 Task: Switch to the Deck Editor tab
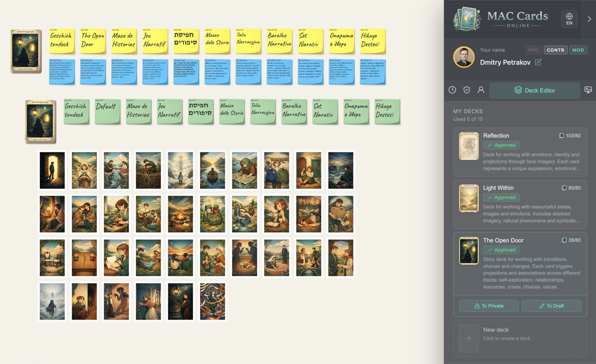click(534, 90)
